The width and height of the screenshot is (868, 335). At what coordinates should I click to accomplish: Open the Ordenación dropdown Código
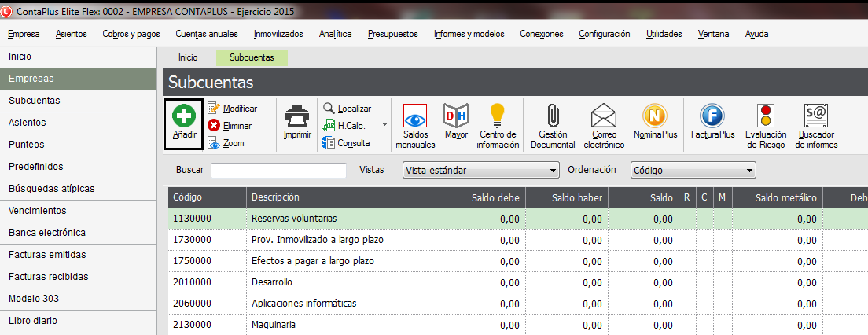(x=693, y=171)
